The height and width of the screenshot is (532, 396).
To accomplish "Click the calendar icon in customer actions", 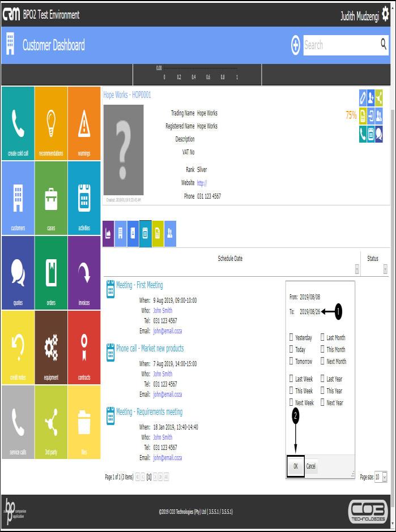I will [x=371, y=134].
